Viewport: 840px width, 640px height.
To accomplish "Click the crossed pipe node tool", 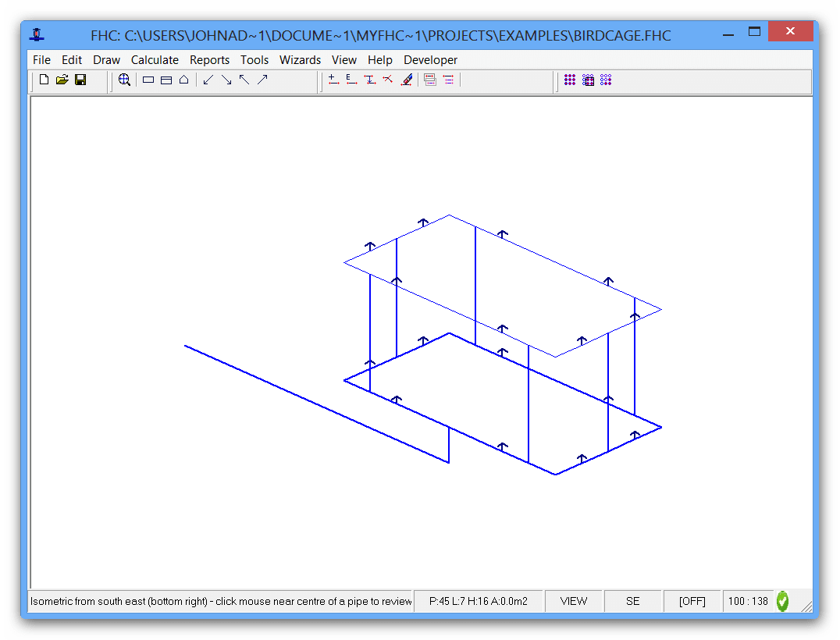I will pos(388,79).
